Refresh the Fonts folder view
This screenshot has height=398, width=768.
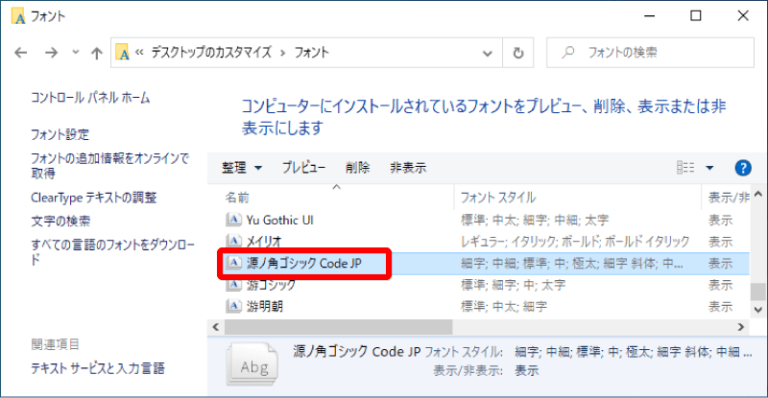coord(518,53)
